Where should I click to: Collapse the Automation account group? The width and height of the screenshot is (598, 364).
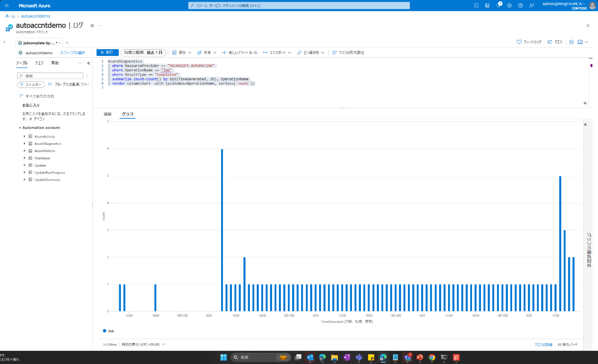[20, 128]
